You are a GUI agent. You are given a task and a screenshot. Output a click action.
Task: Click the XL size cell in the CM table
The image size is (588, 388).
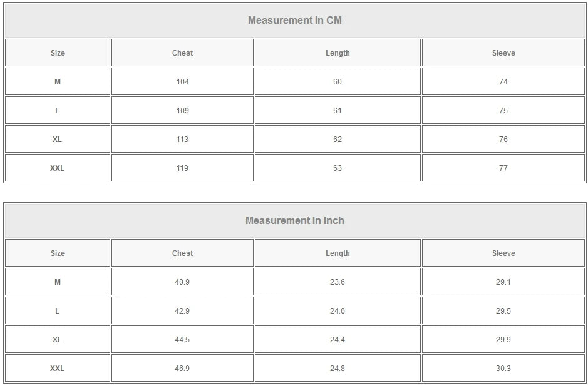(58, 140)
